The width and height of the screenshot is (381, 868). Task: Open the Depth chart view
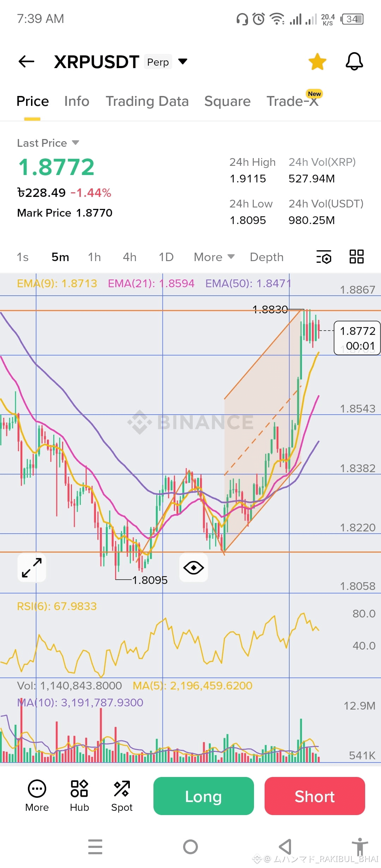267,257
